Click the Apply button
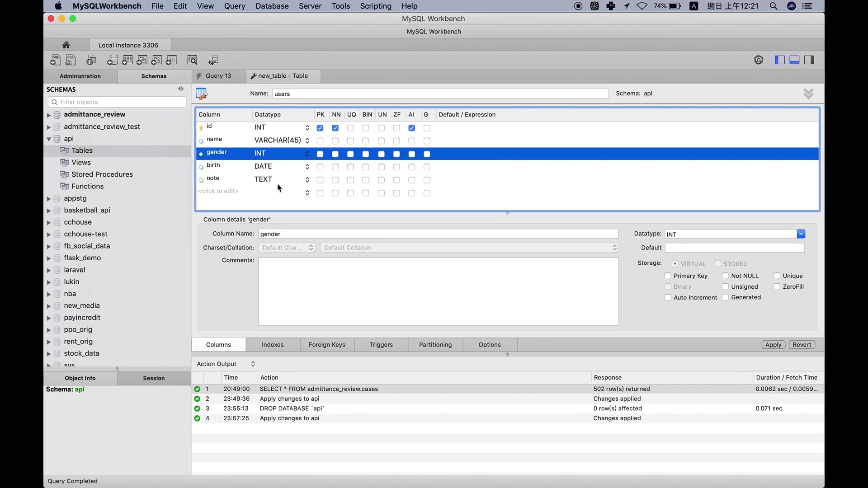The height and width of the screenshot is (488, 868). (x=773, y=345)
